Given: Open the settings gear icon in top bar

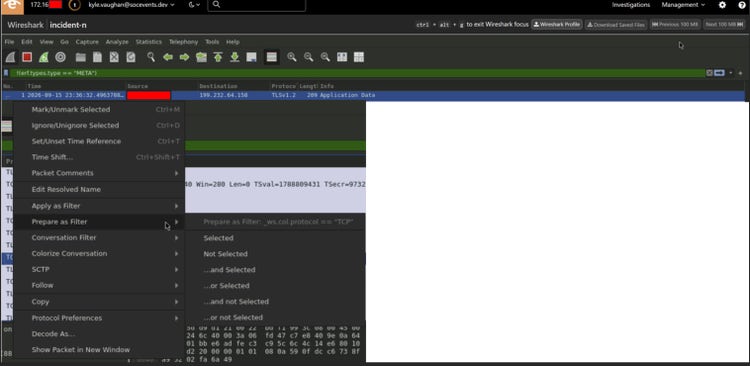Looking at the screenshot, I should point(722,5).
